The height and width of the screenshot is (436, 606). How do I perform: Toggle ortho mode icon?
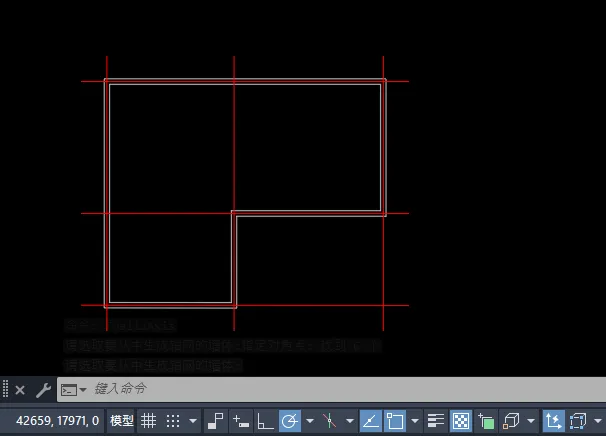[x=265, y=421]
